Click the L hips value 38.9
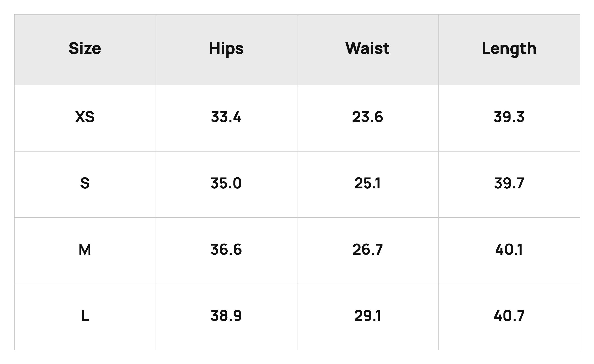This screenshot has width=594, height=364. pyautogui.click(x=226, y=316)
